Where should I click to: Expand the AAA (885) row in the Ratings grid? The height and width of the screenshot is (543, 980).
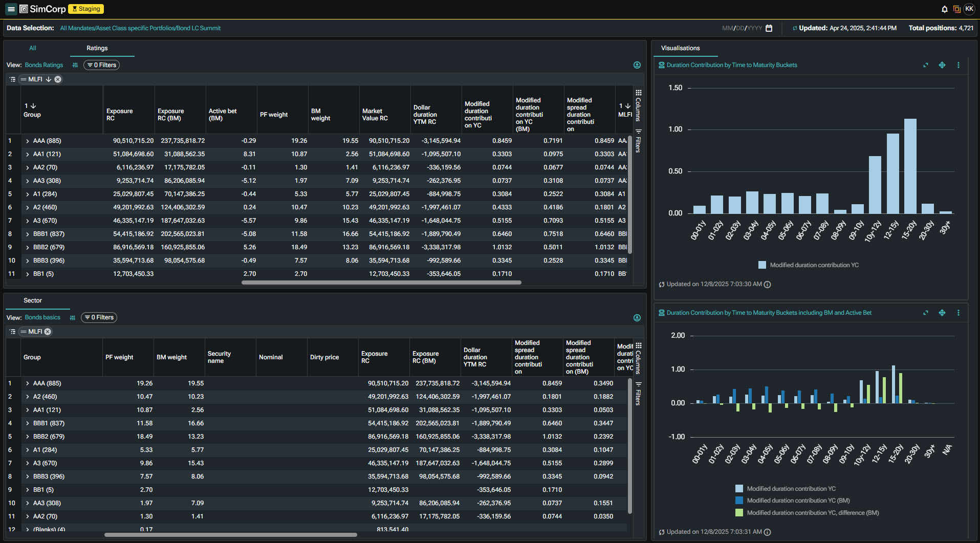point(28,141)
